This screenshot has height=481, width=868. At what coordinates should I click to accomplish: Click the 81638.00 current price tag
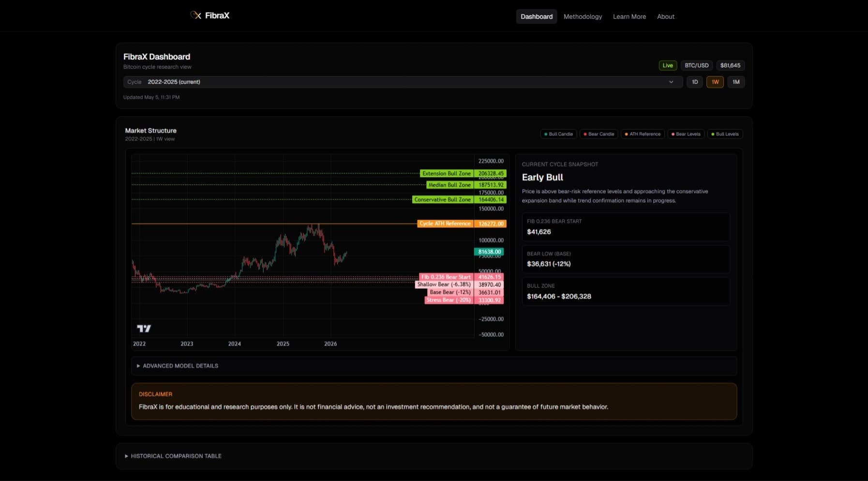(x=489, y=252)
